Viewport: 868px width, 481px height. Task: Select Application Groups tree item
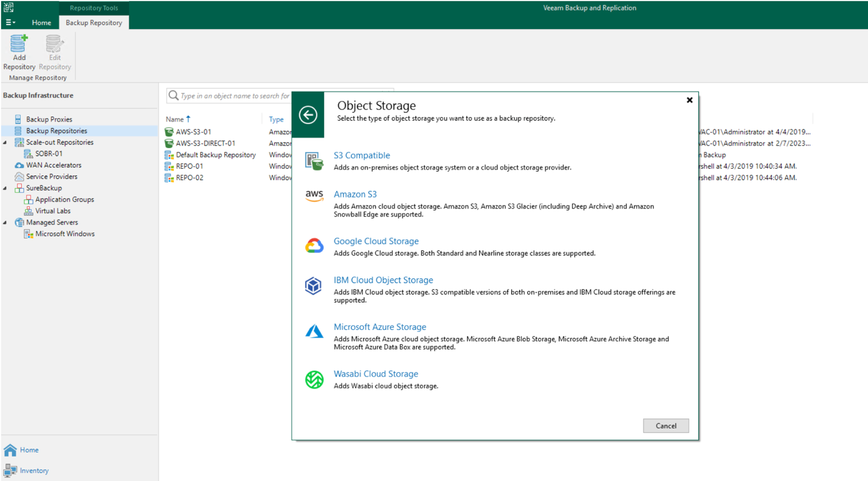[65, 200]
